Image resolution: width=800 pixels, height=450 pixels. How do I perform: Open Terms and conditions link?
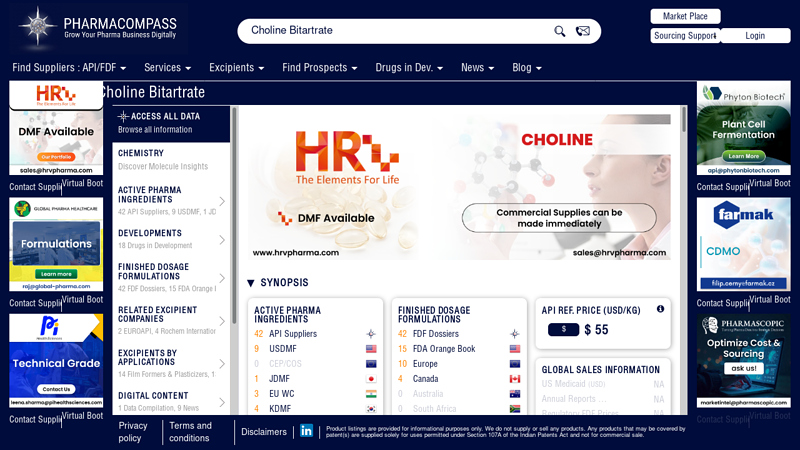(x=190, y=432)
